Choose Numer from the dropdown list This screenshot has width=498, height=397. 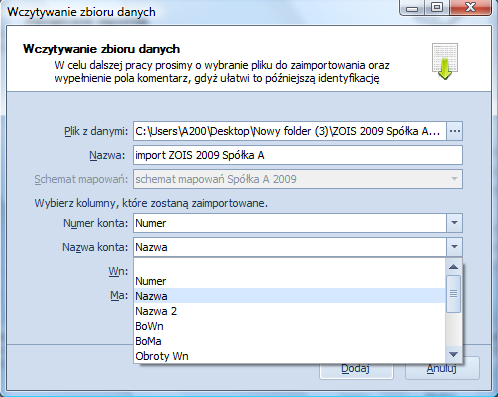[x=289, y=281]
